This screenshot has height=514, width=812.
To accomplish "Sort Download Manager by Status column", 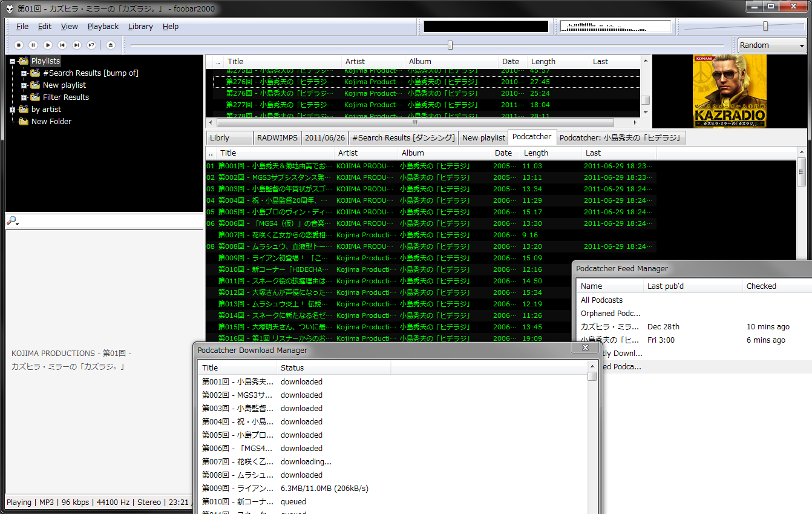I will click(x=334, y=368).
